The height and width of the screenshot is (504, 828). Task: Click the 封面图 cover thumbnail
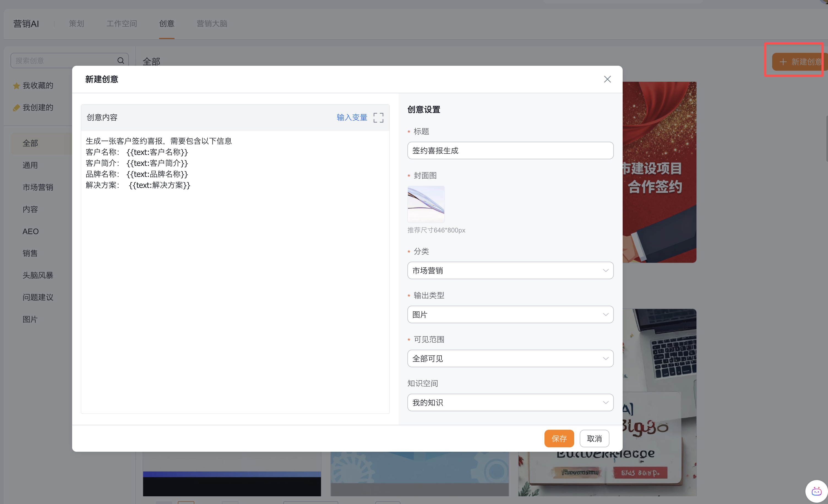click(x=426, y=204)
